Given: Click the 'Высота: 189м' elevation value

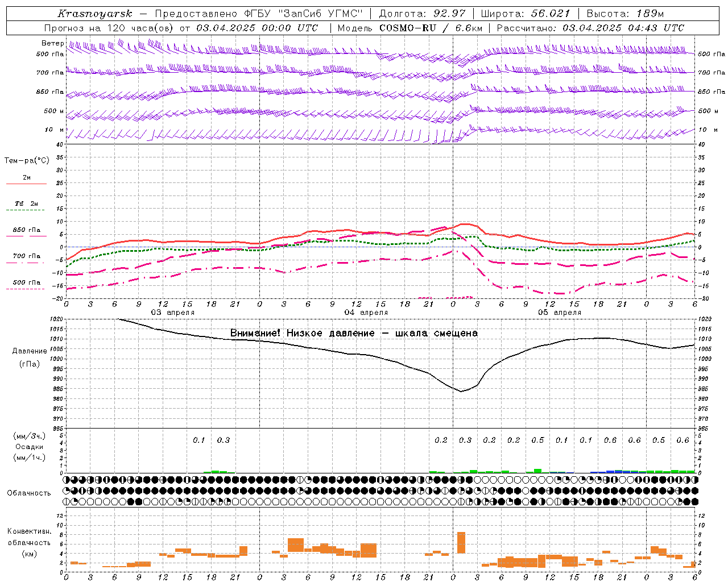Looking at the screenshot, I should [x=625, y=14].
